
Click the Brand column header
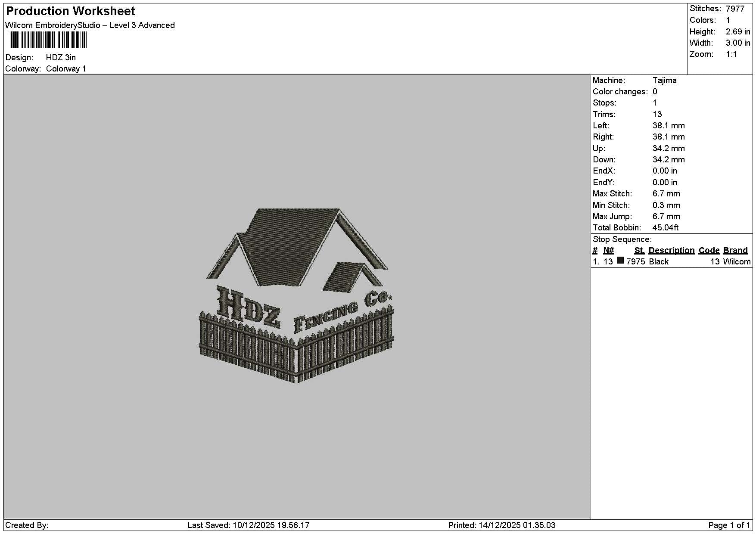coord(735,251)
